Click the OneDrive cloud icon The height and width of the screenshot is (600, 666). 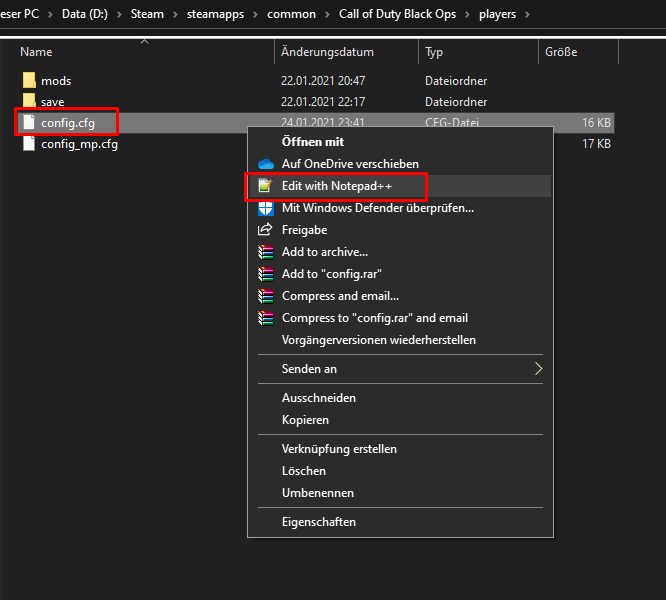[266, 164]
